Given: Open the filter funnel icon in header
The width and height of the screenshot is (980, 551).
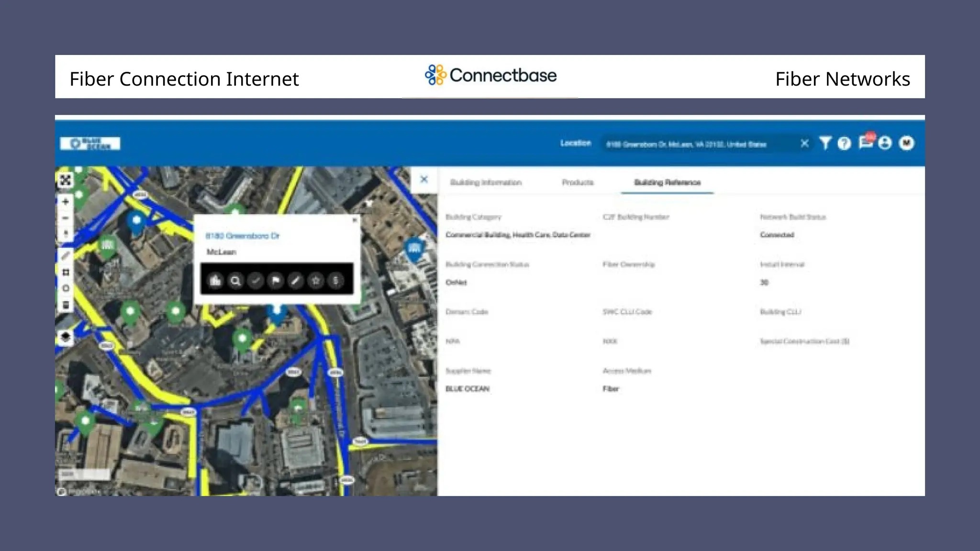Looking at the screenshot, I should tap(825, 143).
